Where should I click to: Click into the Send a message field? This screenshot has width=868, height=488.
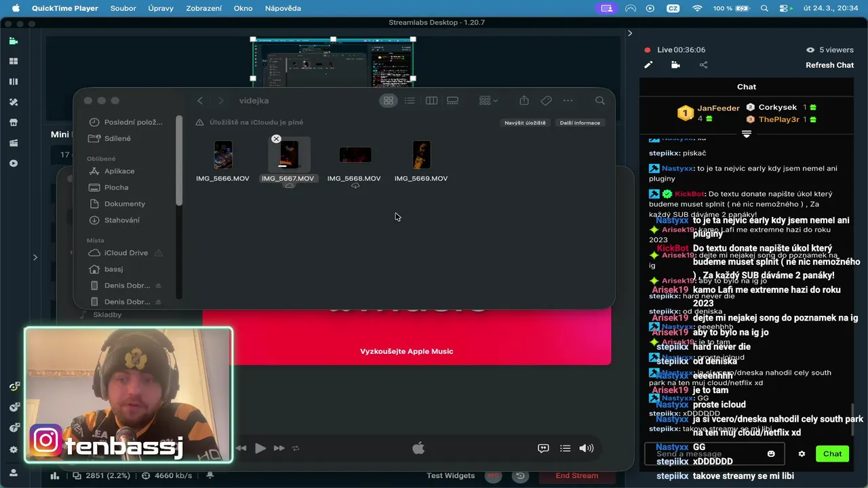point(714,453)
